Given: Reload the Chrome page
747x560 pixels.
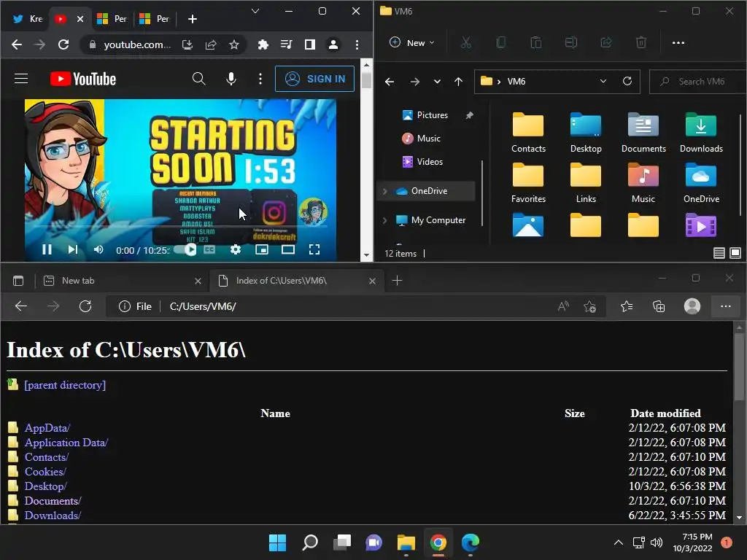Looking at the screenshot, I should [x=63, y=44].
